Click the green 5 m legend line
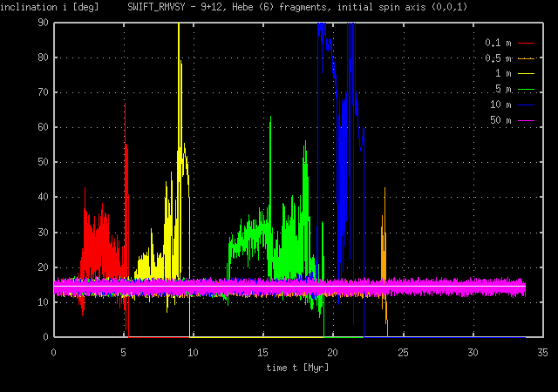Image resolution: width=558 pixels, height=392 pixels. 526,89
